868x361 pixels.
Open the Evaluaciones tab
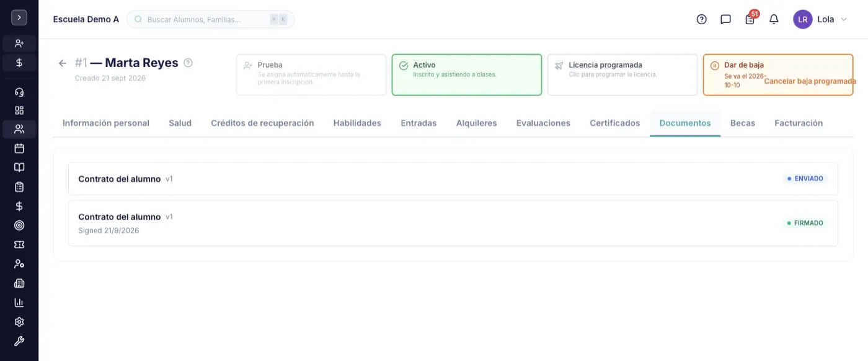click(543, 123)
